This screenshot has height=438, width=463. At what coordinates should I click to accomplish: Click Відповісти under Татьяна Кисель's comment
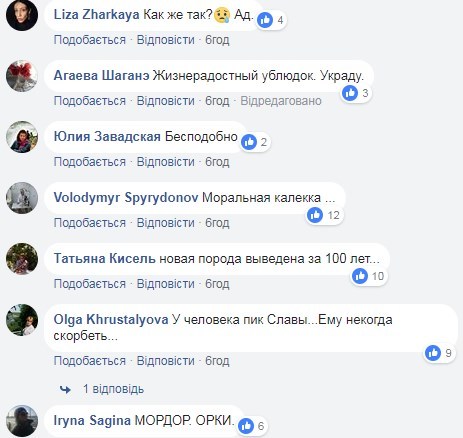click(166, 284)
